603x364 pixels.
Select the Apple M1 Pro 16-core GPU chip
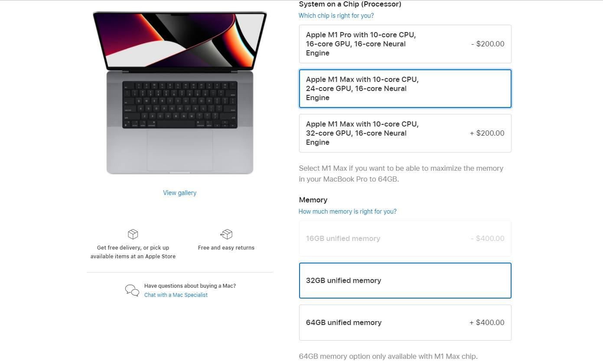click(x=405, y=44)
